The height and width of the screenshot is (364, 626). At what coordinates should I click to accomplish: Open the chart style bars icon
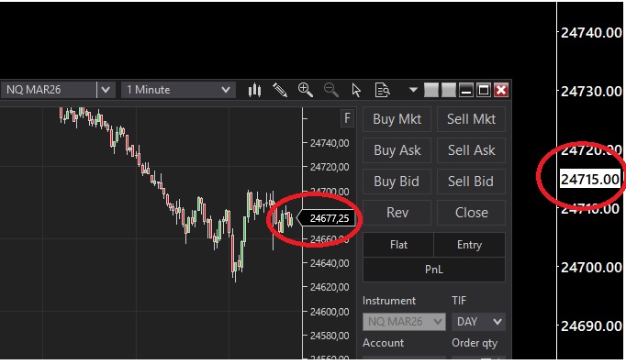point(254,90)
